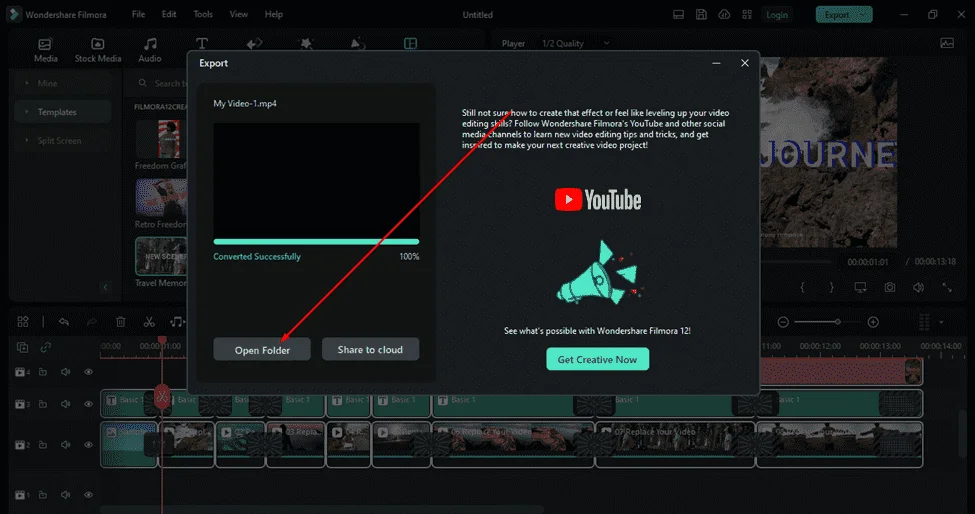Click the save project icon
Viewport: 975px width, 514px height.
pos(701,14)
